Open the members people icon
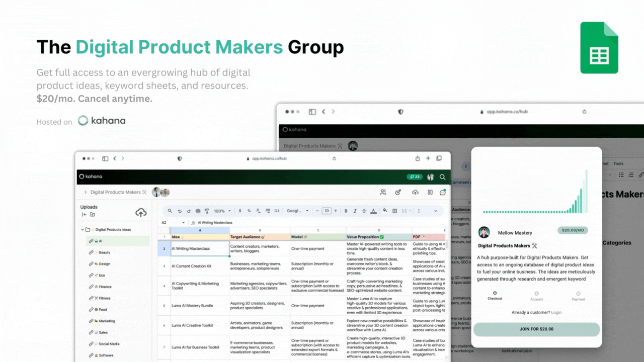644x362 pixels. click(x=383, y=192)
